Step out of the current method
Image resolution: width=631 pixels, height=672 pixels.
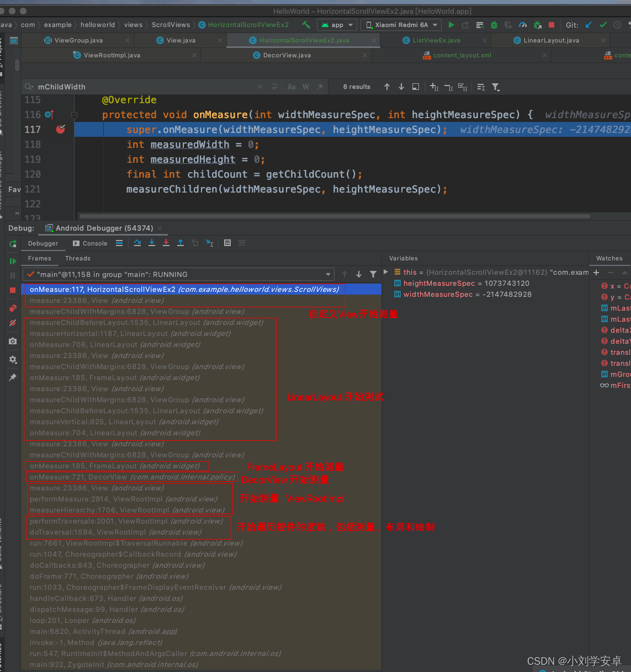tap(179, 243)
